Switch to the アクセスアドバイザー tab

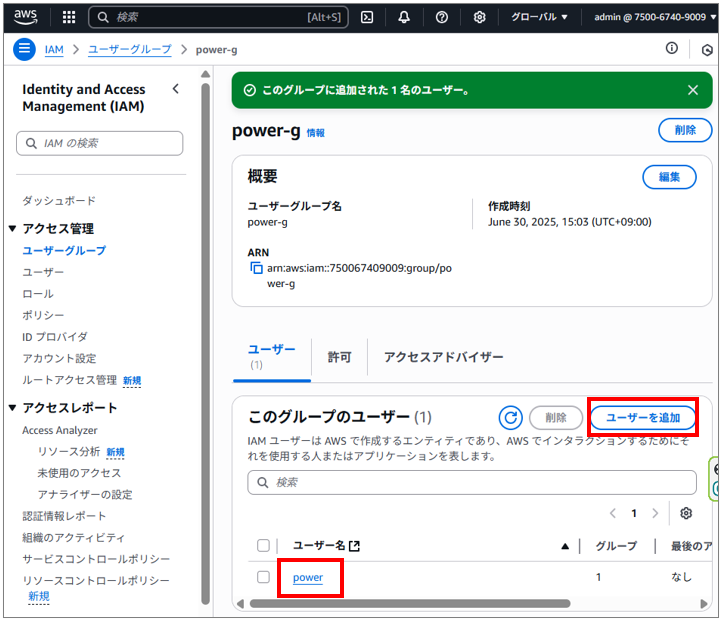pyautogui.click(x=443, y=357)
